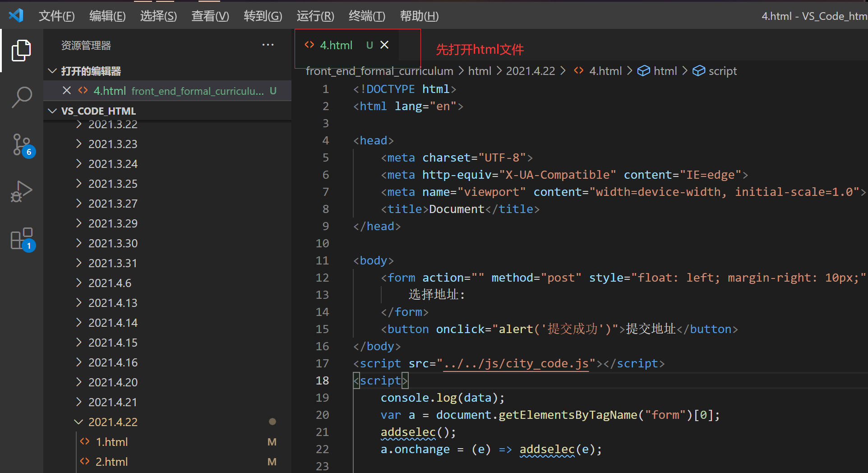This screenshot has width=868, height=473.
Task: Click the city_code.js path link in code
Action: pyautogui.click(x=516, y=363)
